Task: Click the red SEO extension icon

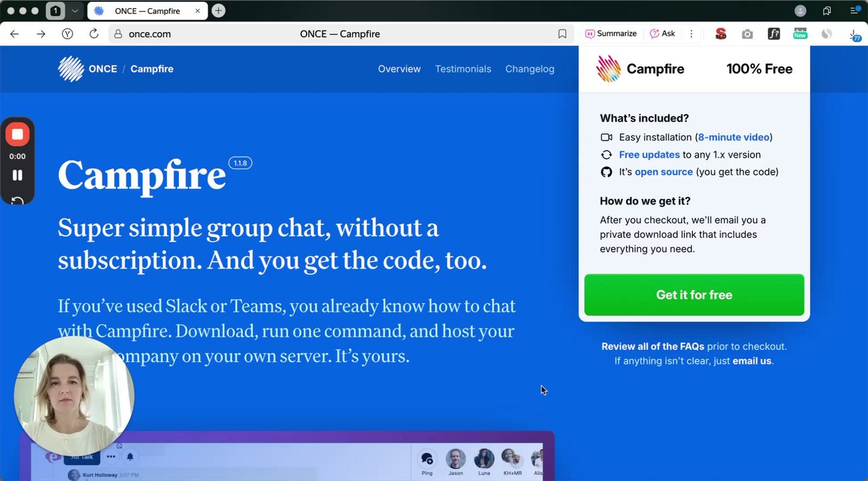Action: tap(720, 33)
